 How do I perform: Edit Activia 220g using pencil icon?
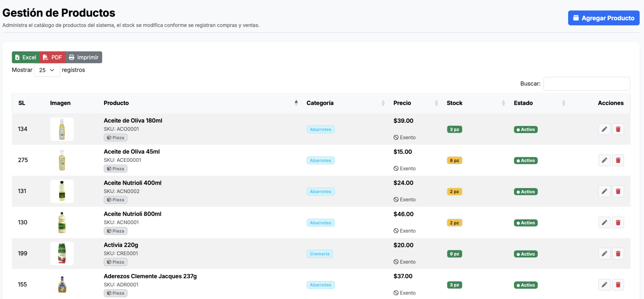[x=604, y=254]
